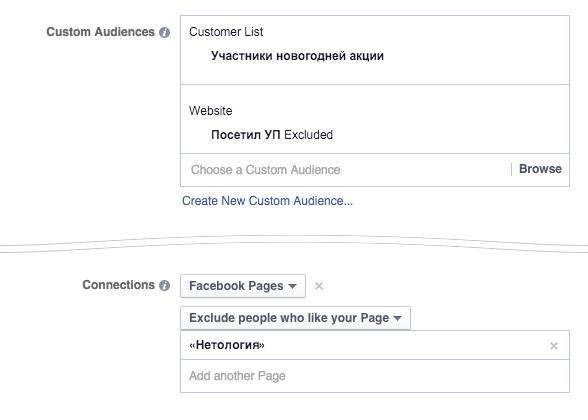Click the Connections info icon

pos(164,285)
